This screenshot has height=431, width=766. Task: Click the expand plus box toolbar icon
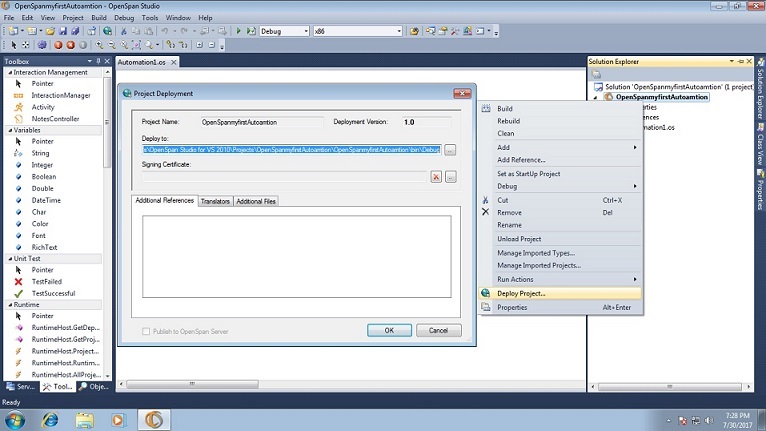click(x=199, y=45)
